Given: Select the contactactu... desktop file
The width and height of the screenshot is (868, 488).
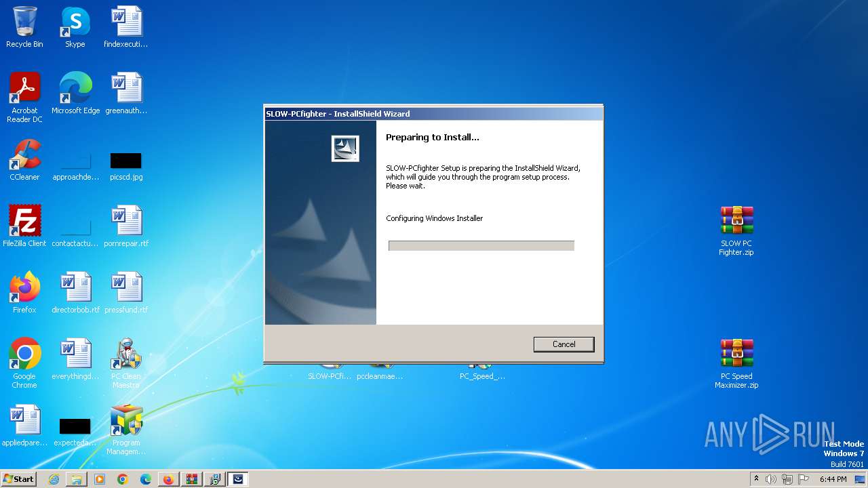Looking at the screenshot, I should click(x=75, y=231).
